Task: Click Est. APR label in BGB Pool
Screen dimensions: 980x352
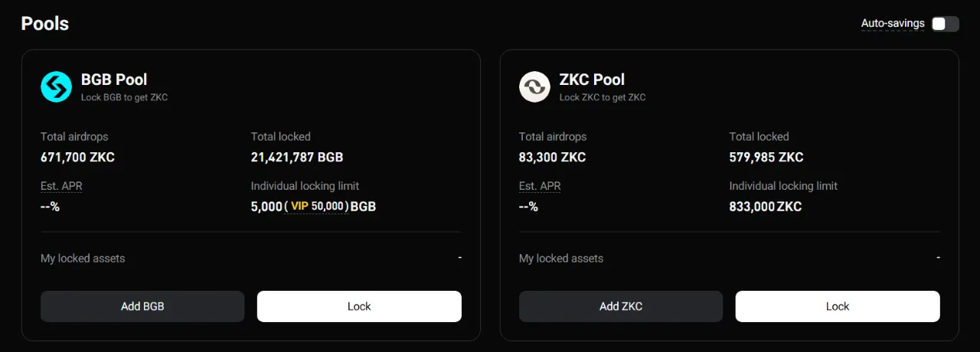Action: [61, 186]
